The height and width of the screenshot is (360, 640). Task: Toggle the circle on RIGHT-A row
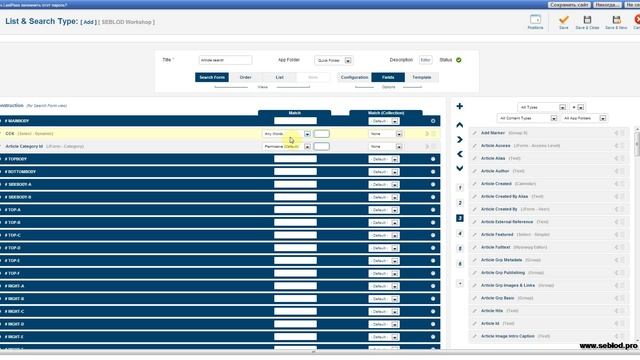point(433,286)
